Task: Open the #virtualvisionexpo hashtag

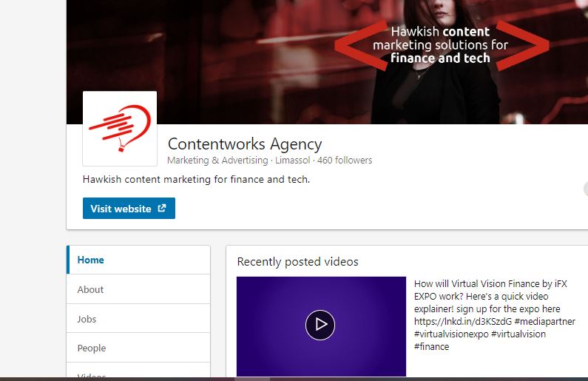Action: 451,334
